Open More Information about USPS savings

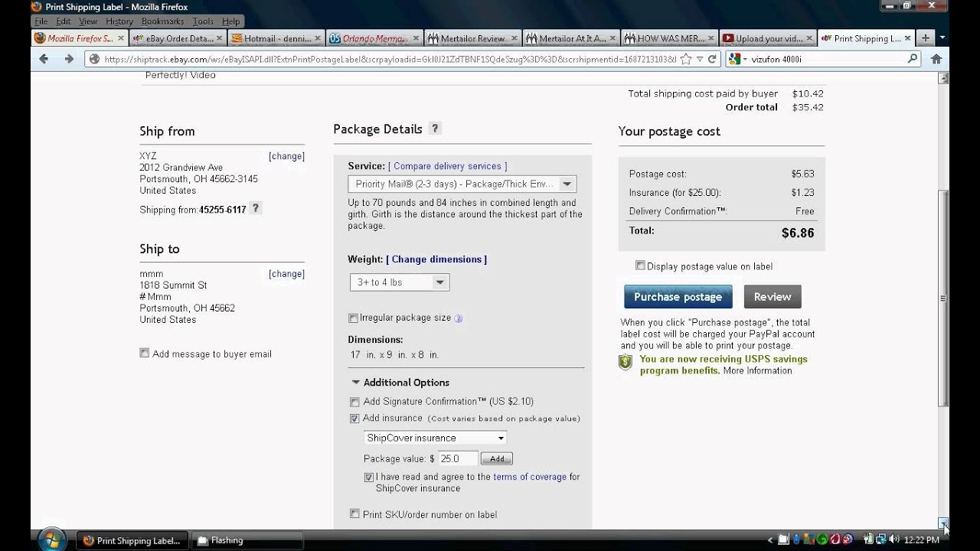(757, 370)
